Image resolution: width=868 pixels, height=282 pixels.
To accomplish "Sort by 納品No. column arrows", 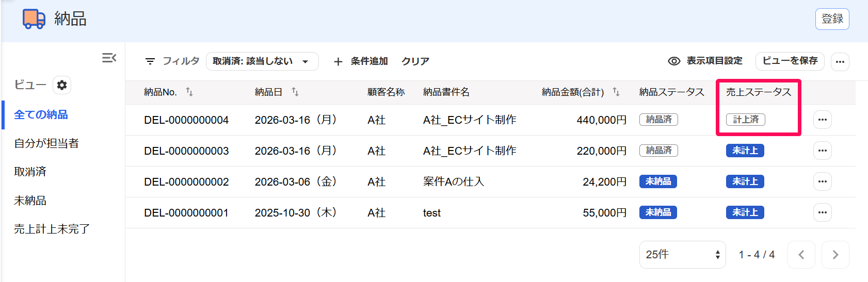I will click(x=189, y=92).
